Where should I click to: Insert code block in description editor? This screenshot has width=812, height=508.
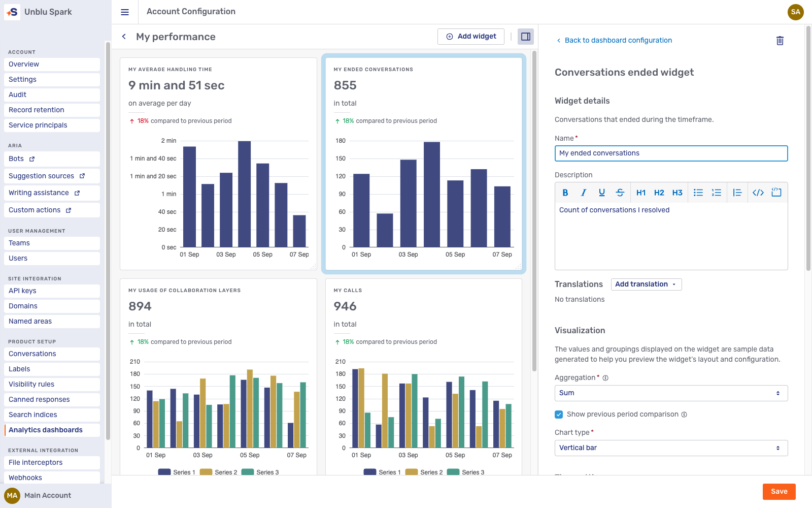pos(776,193)
